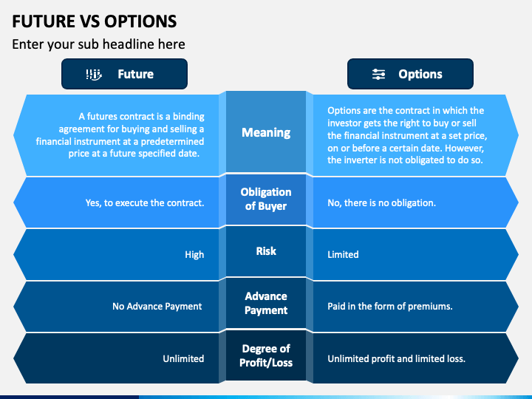The height and width of the screenshot is (399, 532).
Task: Select the Options header box
Action: pos(410,74)
